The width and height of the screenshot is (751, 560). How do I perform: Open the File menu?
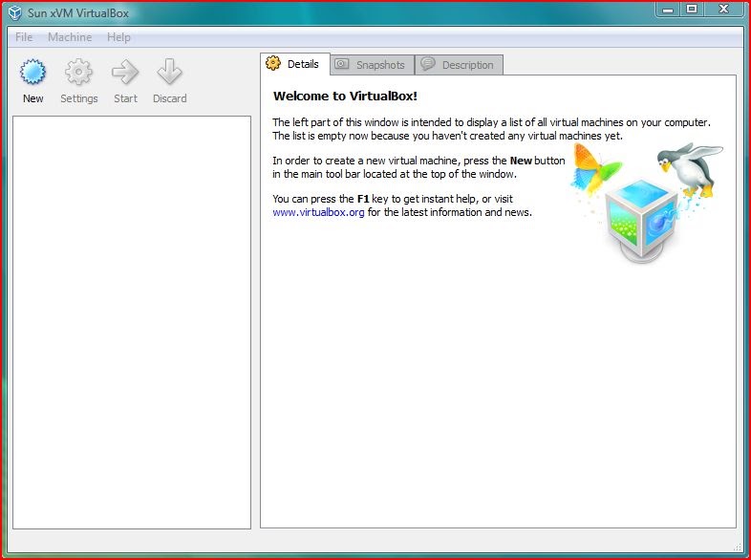[x=24, y=37]
